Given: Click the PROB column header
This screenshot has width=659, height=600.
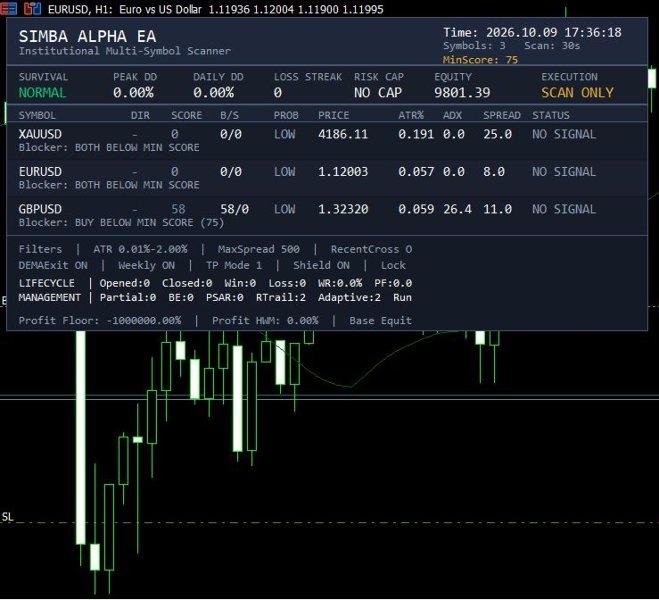Looking at the screenshot, I should pos(286,116).
